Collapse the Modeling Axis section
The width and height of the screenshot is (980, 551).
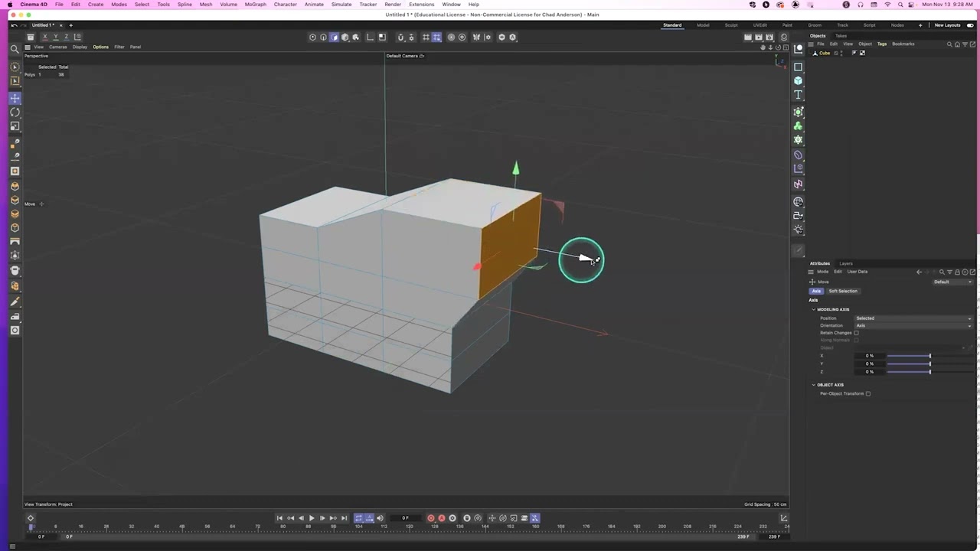click(814, 309)
